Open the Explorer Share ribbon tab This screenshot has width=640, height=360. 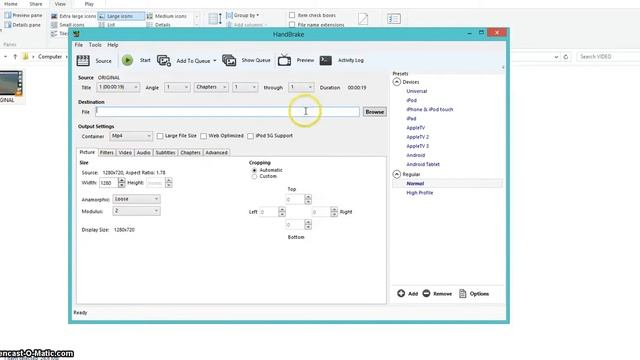coord(36,4)
